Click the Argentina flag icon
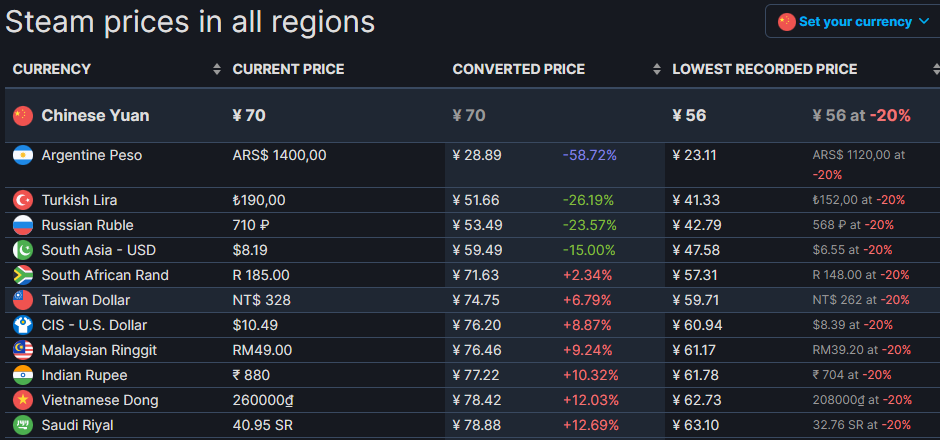This screenshot has width=940, height=440. click(22, 156)
